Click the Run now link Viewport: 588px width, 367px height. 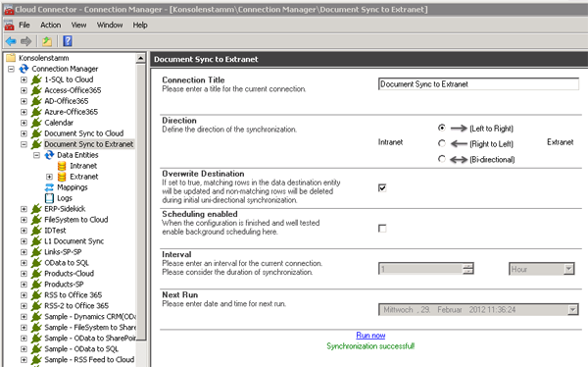[x=370, y=335]
